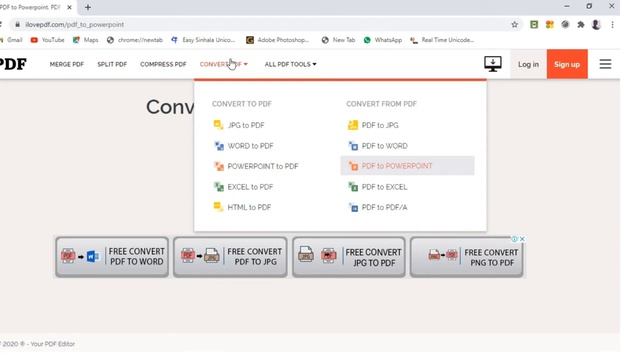640x360 pixels.
Task: Click the POWERPOINT to PDF icon
Action: click(x=219, y=166)
